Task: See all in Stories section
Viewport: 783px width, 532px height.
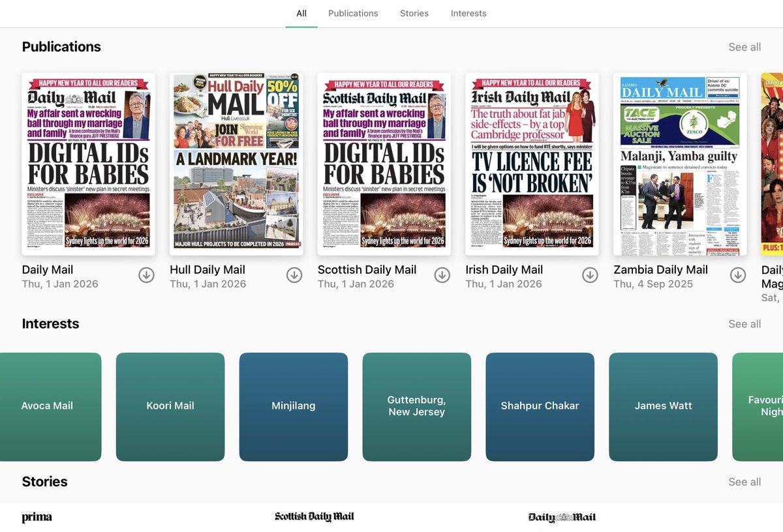Action: pyautogui.click(x=745, y=482)
